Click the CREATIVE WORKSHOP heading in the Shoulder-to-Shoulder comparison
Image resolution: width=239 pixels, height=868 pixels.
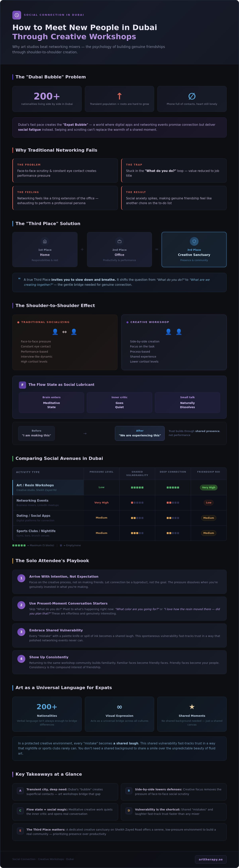click(150, 322)
